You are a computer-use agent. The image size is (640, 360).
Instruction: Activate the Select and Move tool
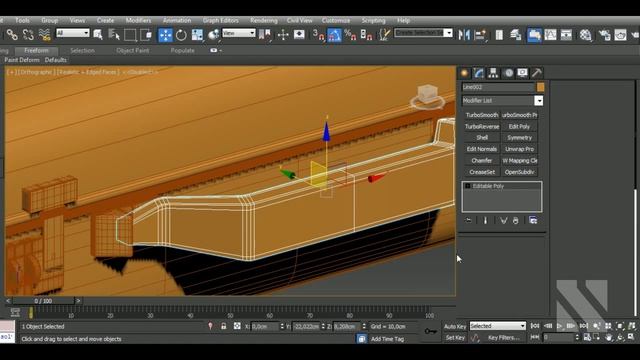165,35
